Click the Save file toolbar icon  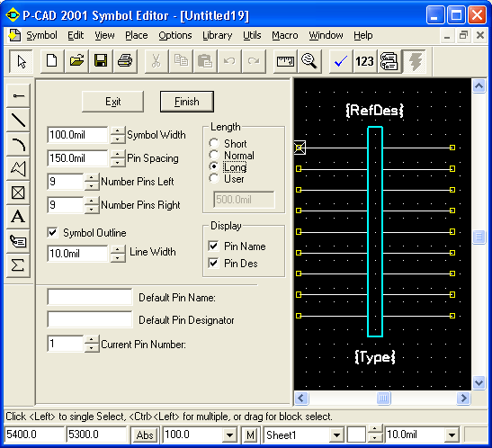click(x=101, y=61)
